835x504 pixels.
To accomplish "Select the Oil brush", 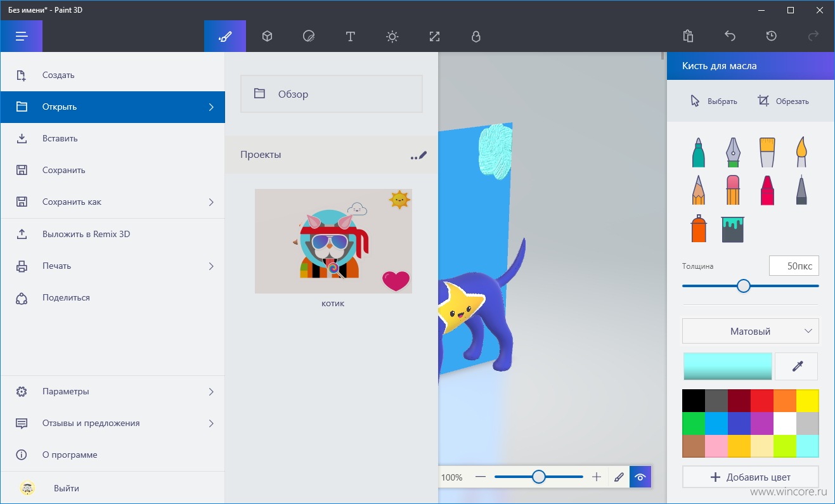I will [768, 153].
